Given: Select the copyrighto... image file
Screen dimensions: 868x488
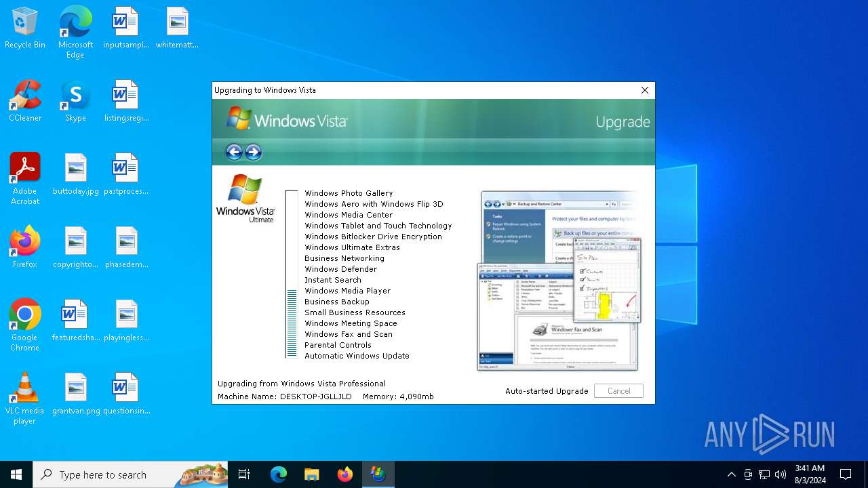Looking at the screenshot, I should tap(76, 247).
